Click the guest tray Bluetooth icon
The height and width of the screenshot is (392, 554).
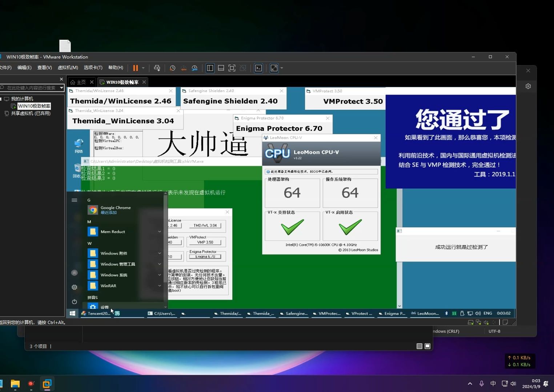[x=446, y=313]
